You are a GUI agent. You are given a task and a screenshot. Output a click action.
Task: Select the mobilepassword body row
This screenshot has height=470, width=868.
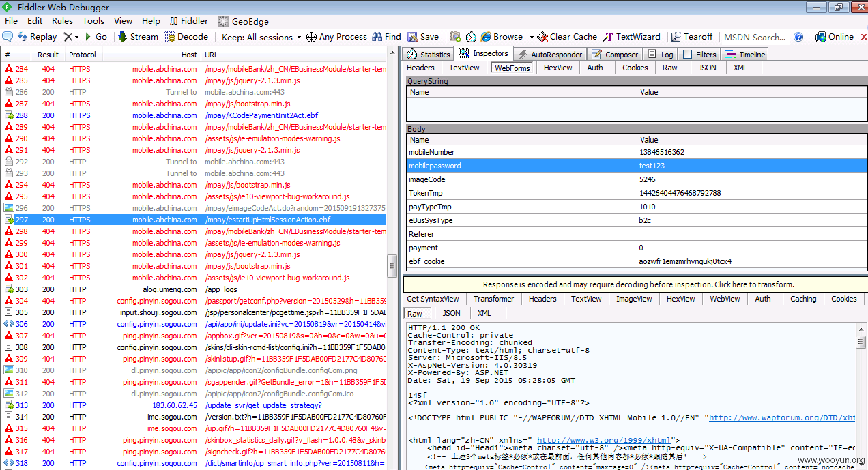637,166
